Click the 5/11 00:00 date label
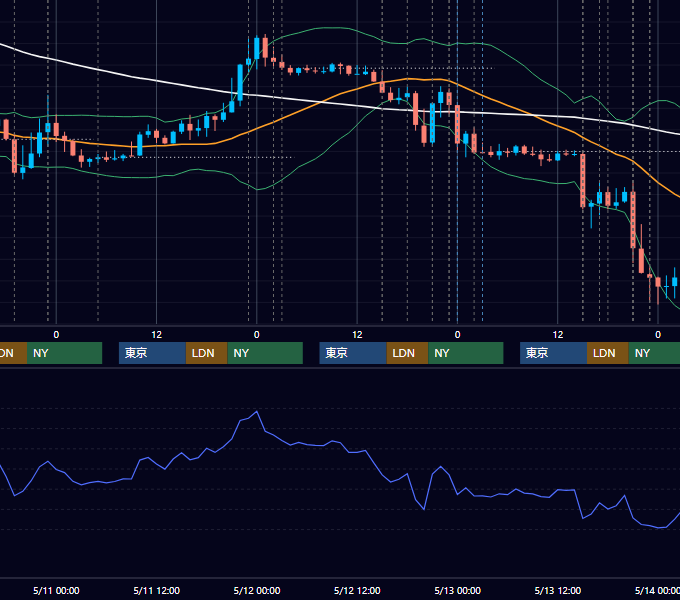The image size is (680, 600). [56, 590]
